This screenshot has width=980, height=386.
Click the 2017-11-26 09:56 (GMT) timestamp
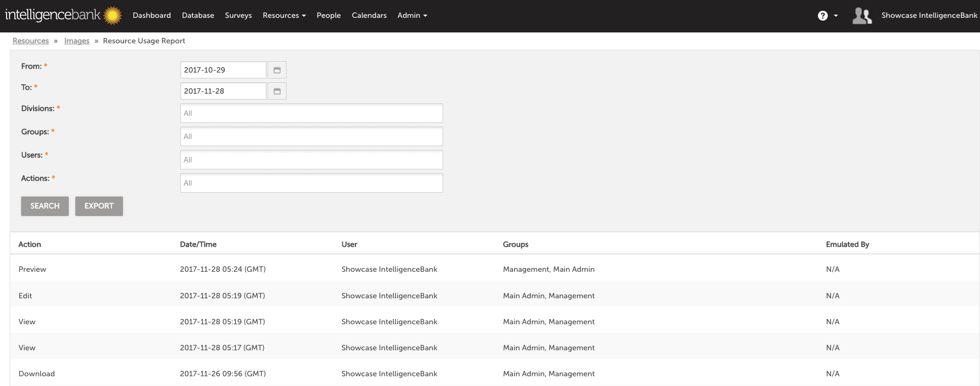pos(223,374)
